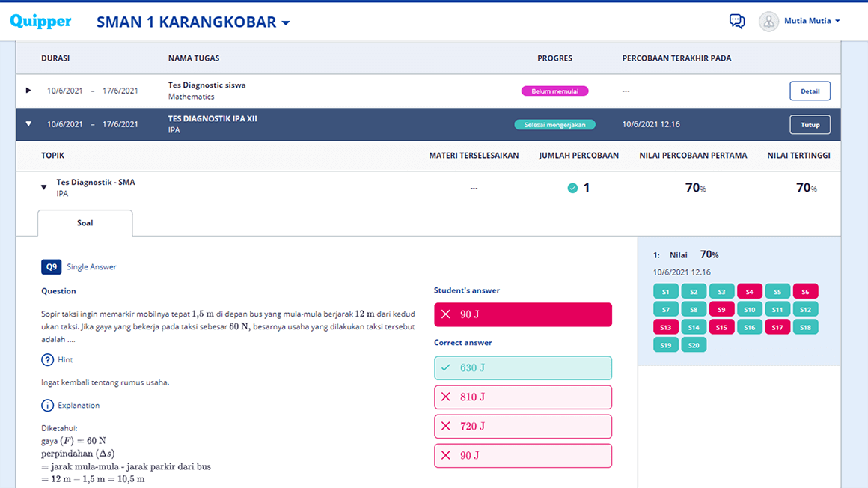Collapse the Tes Diagnostik - SMA topic

coord(44,188)
